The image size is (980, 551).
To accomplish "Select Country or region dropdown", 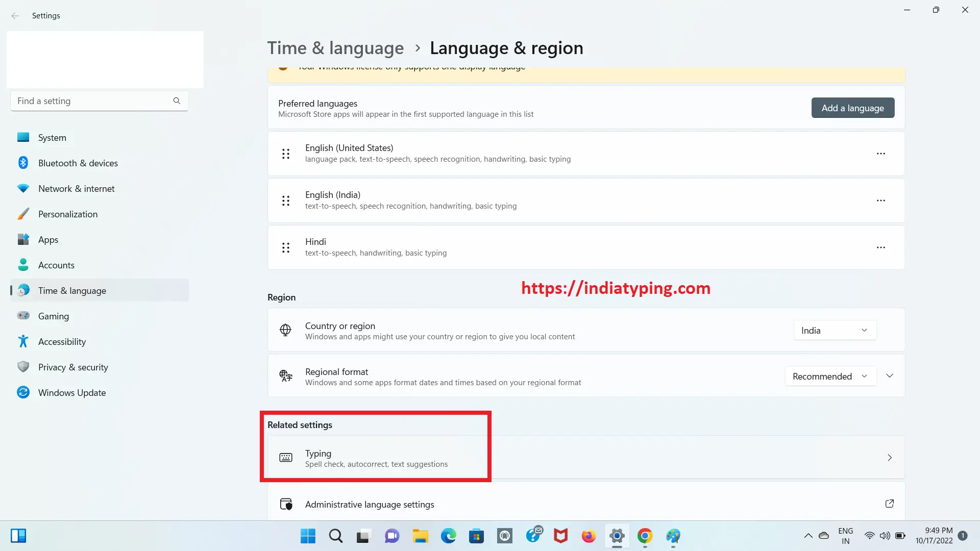I will tap(835, 330).
